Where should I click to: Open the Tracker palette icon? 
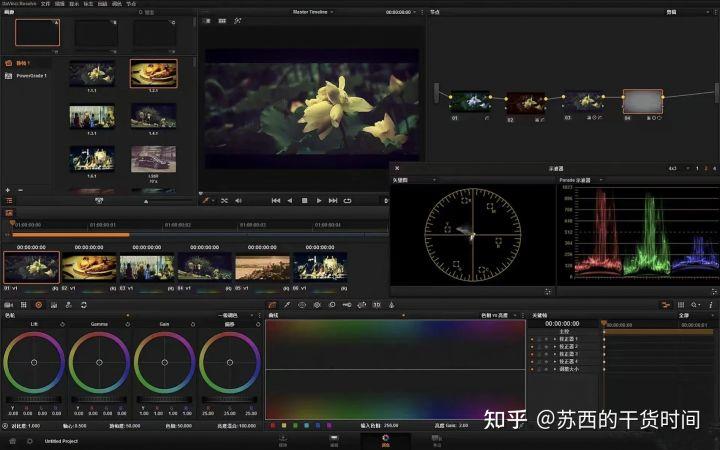(x=317, y=305)
